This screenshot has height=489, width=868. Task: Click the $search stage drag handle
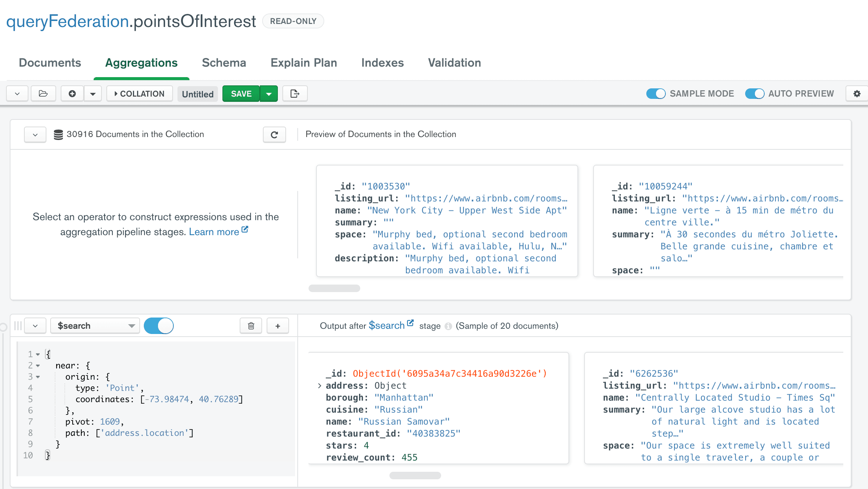click(18, 326)
